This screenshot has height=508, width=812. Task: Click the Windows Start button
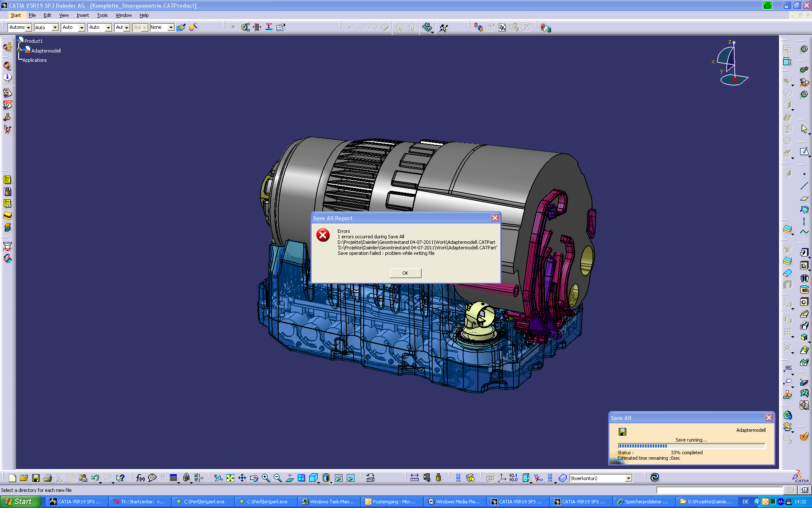(21, 502)
